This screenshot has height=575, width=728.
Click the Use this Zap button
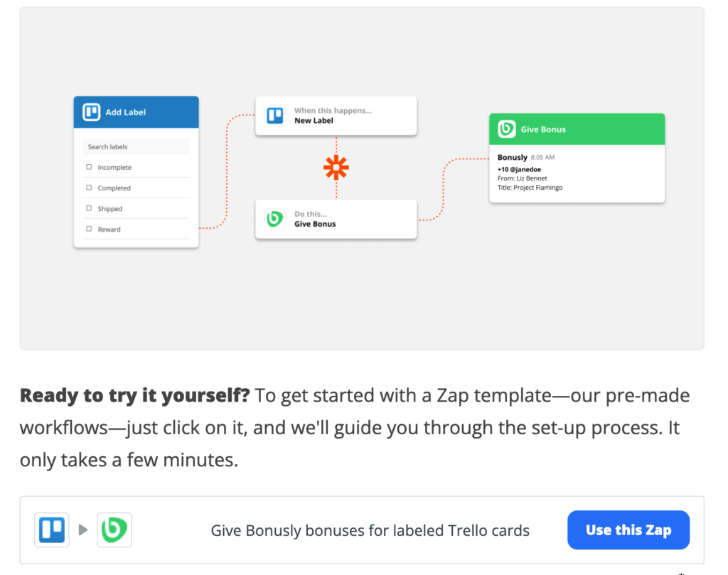(628, 530)
